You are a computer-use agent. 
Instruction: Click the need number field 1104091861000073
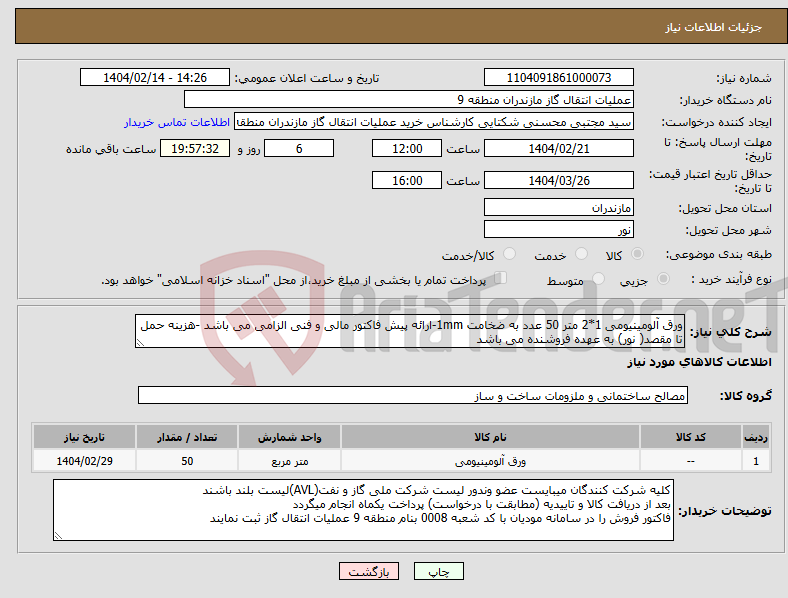click(558, 77)
